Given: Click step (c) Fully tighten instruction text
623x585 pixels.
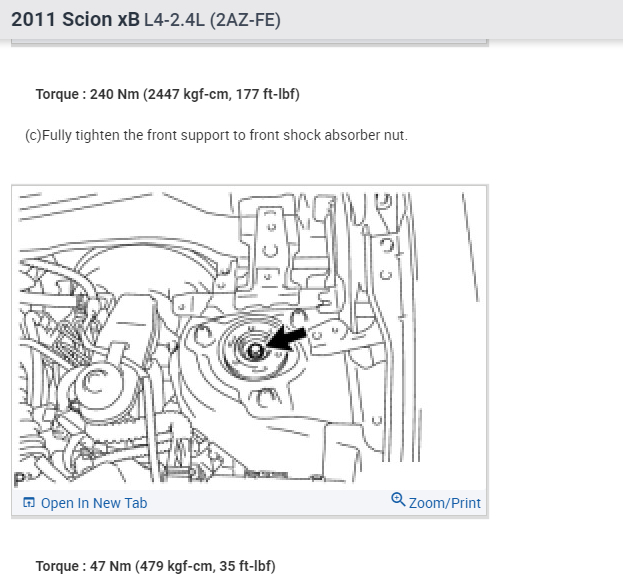Looking at the screenshot, I should 217,135.
